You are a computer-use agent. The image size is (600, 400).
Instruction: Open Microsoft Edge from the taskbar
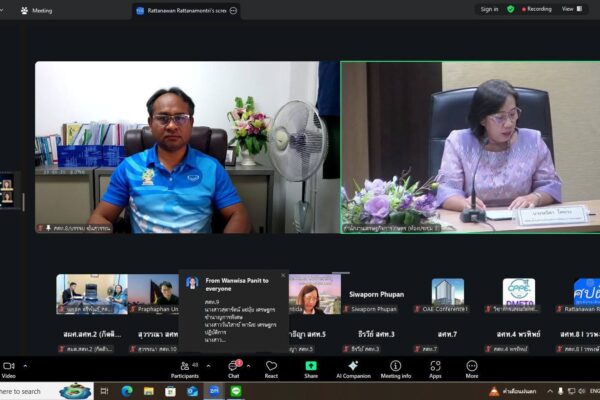point(127,391)
